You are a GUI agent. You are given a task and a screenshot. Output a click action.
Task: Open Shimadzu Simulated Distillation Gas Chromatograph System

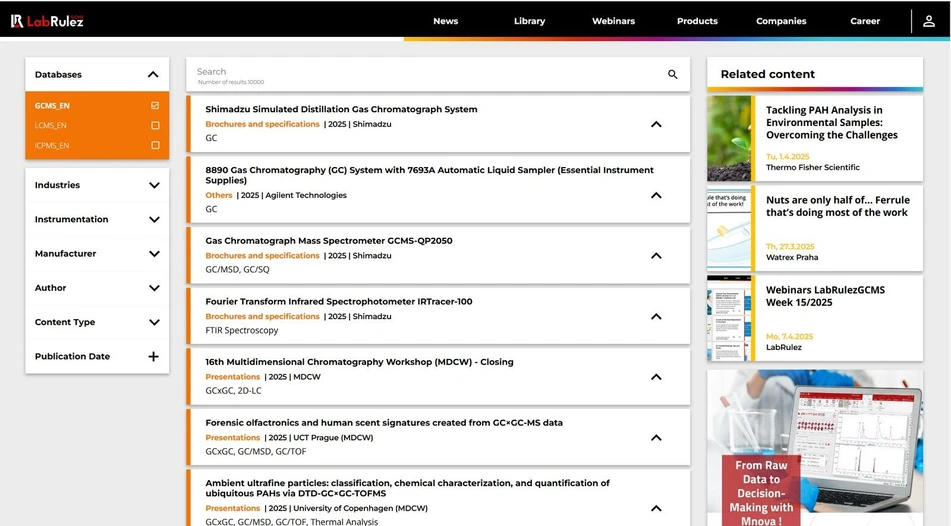(x=341, y=109)
